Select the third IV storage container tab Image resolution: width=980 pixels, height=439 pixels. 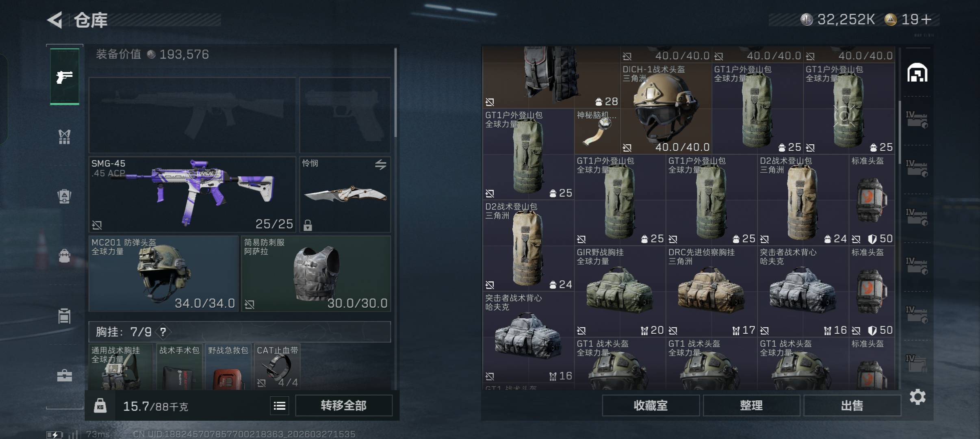coord(917,217)
